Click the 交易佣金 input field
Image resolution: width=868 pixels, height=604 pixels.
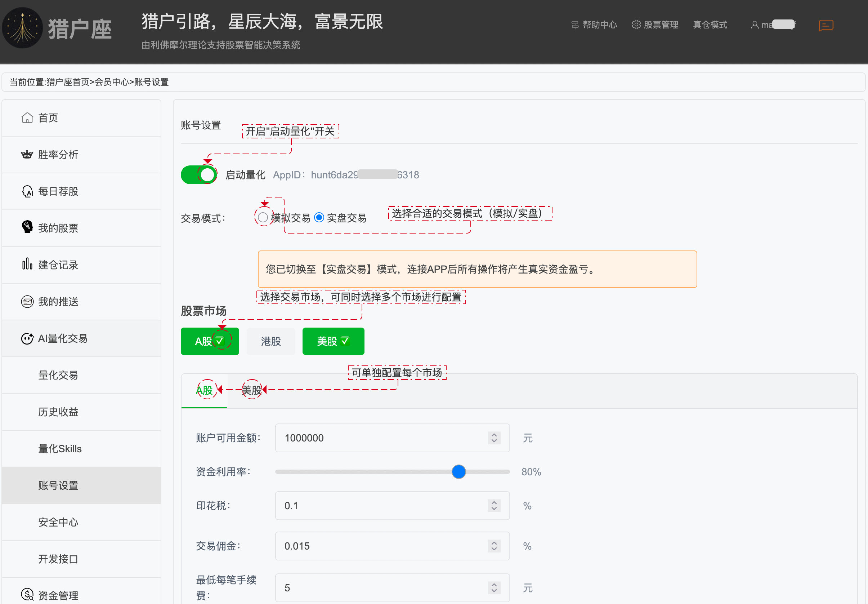point(392,546)
